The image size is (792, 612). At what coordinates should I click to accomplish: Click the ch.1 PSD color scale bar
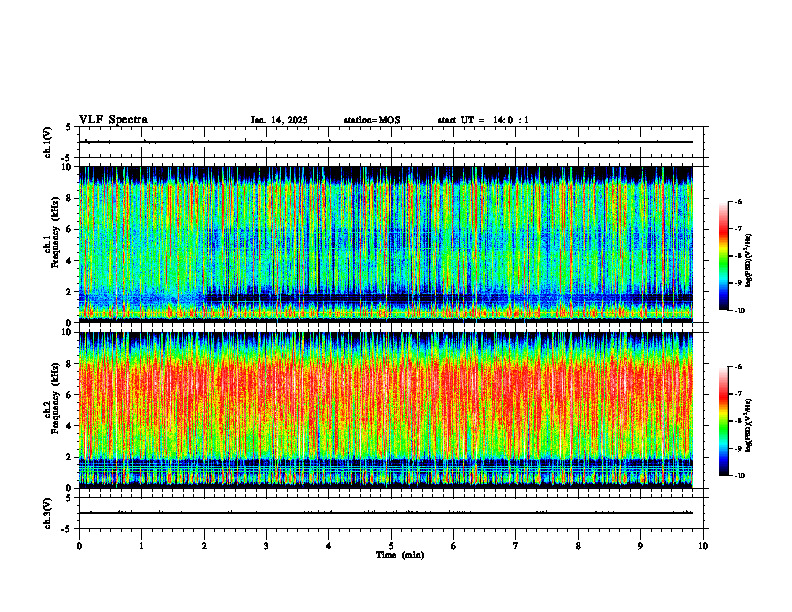pyautogui.click(x=724, y=256)
